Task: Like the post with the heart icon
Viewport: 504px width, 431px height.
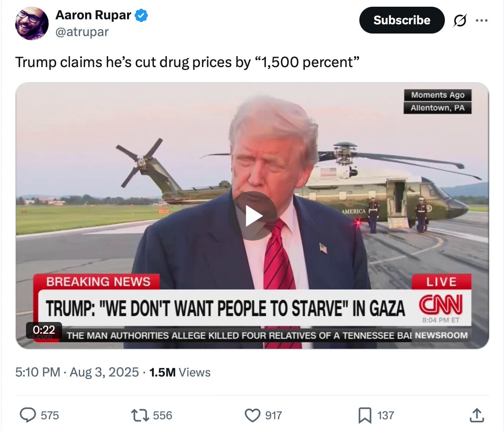Action: coord(252,415)
